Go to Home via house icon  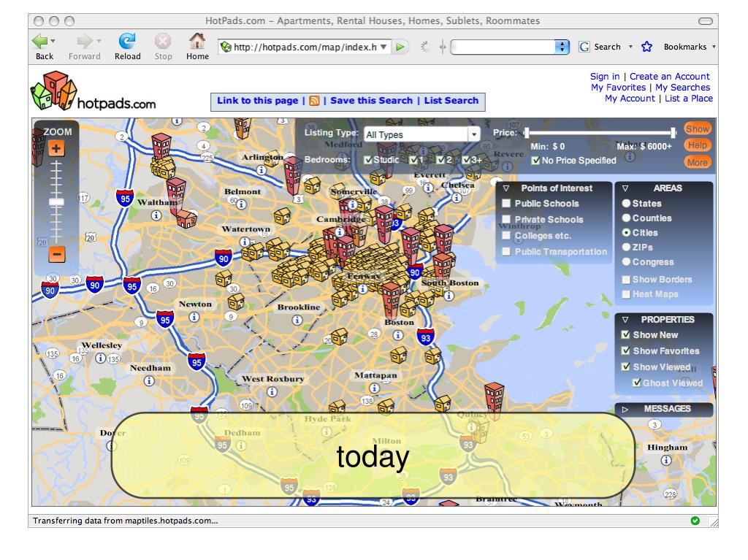[197, 42]
